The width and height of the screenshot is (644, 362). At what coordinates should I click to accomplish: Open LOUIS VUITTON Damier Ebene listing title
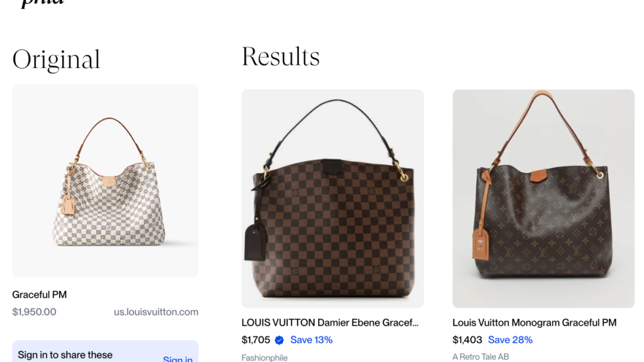[330, 322]
